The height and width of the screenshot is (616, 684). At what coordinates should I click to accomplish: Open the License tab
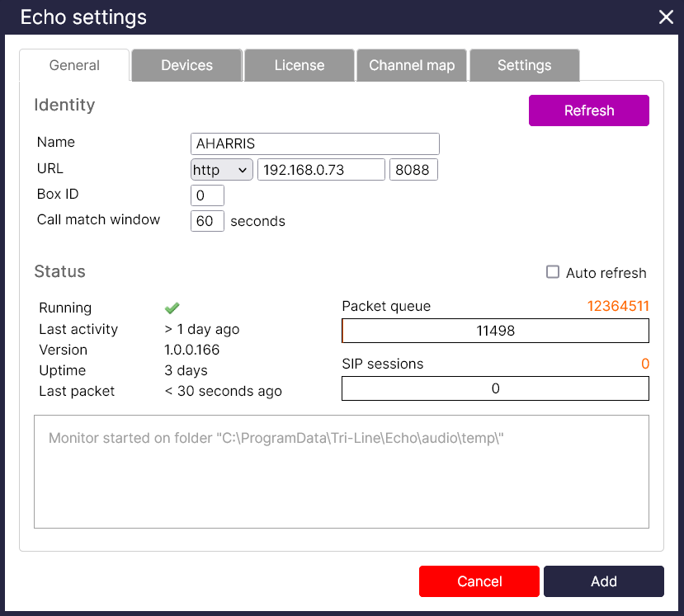300,66
